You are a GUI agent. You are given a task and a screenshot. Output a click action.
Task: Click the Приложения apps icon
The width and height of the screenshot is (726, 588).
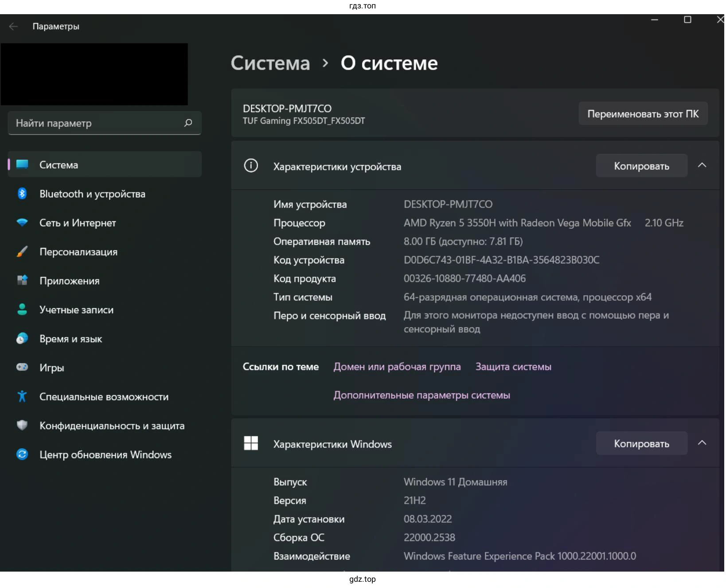point(22,280)
